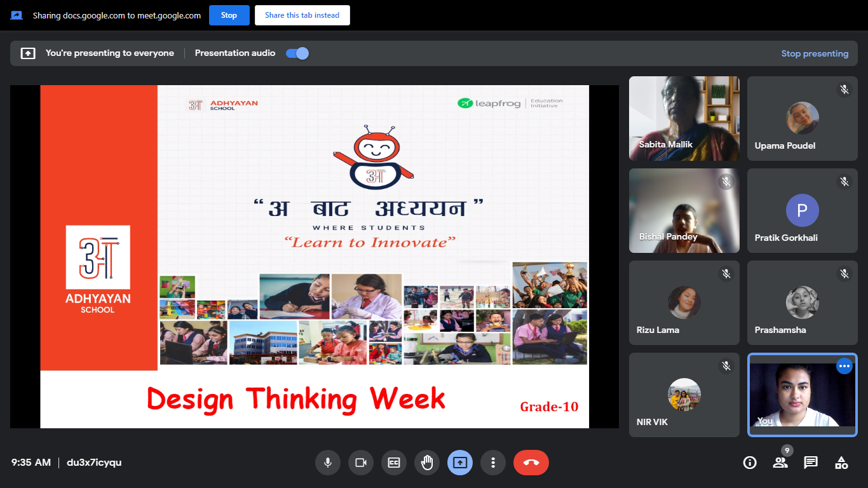Turn on closed captions

394,463
